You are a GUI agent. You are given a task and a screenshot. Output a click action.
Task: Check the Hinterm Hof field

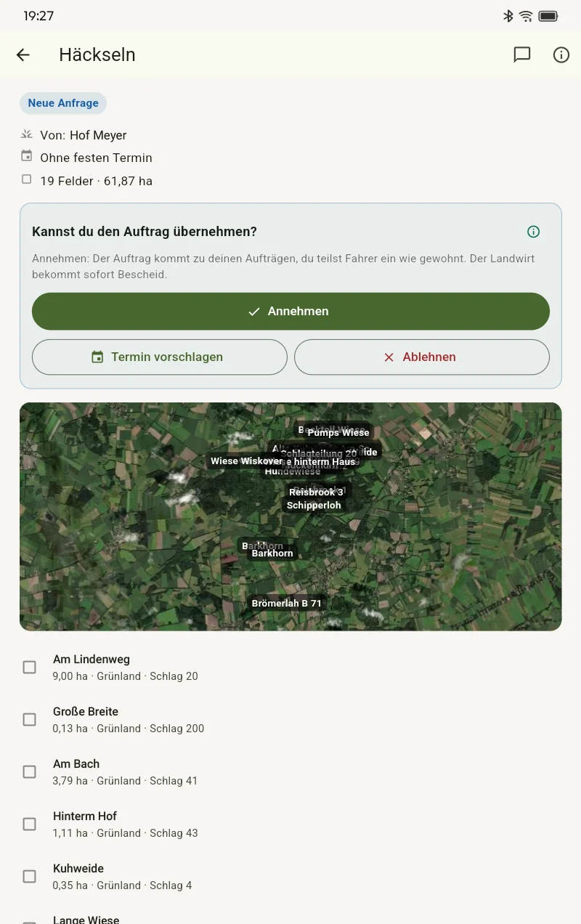(30, 824)
